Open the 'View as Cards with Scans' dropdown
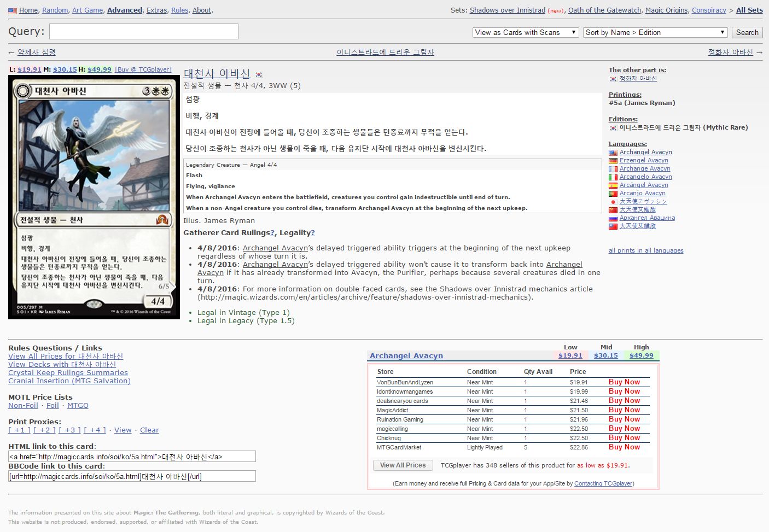Image resolution: width=769 pixels, height=532 pixels. click(525, 33)
